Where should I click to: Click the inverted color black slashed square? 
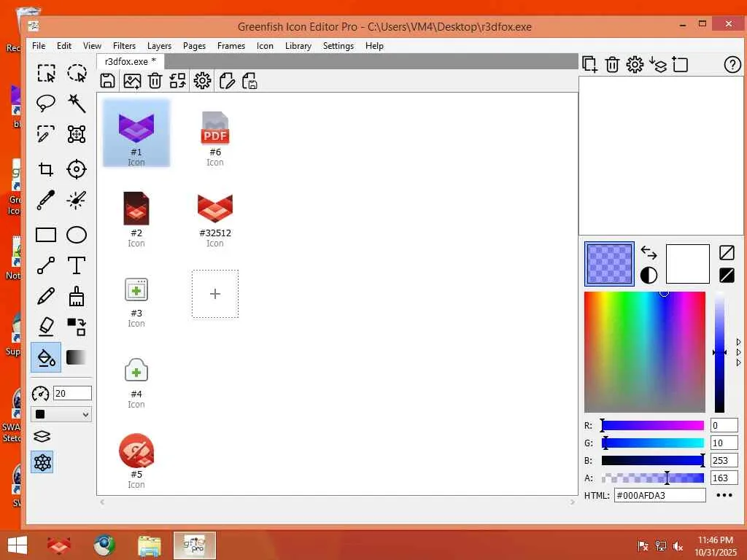point(727,275)
